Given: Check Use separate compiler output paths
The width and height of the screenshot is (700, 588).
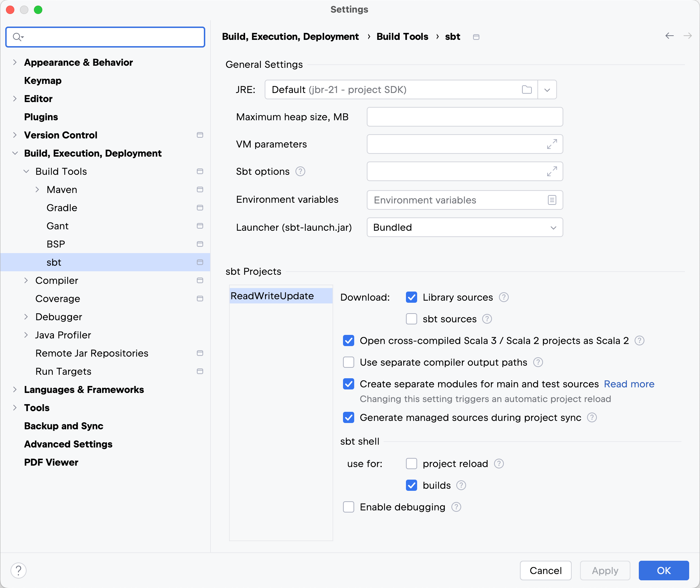Looking at the screenshot, I should point(348,363).
